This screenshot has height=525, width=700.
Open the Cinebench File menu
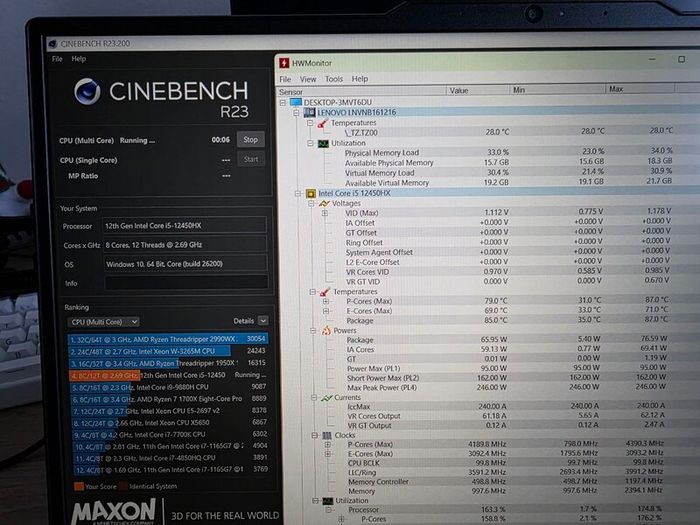tap(57, 59)
